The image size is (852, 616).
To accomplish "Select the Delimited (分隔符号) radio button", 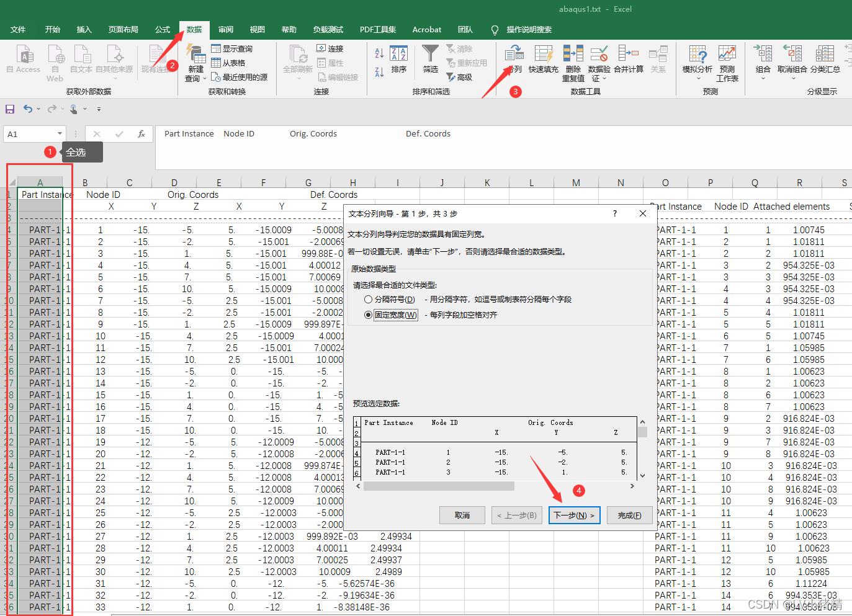I will coord(368,300).
